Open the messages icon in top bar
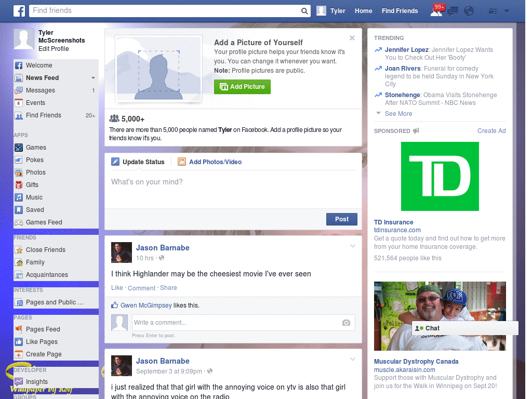Viewport: 532px width, 399px height. 453,11
